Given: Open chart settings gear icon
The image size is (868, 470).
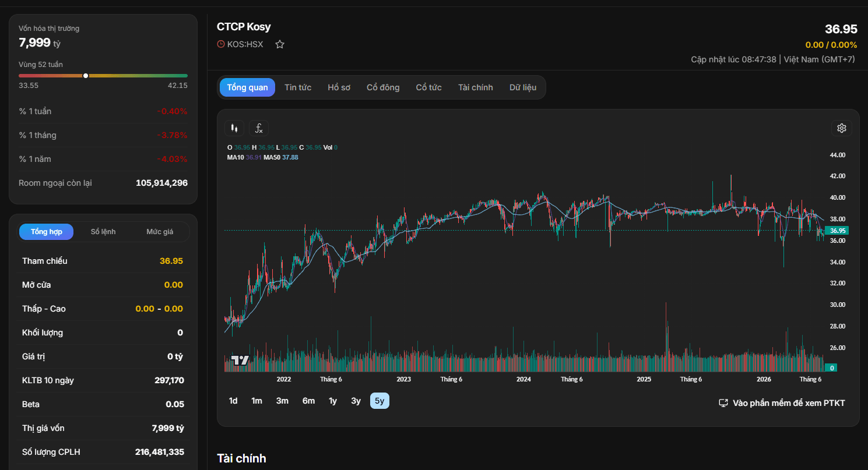Looking at the screenshot, I should coord(842,128).
